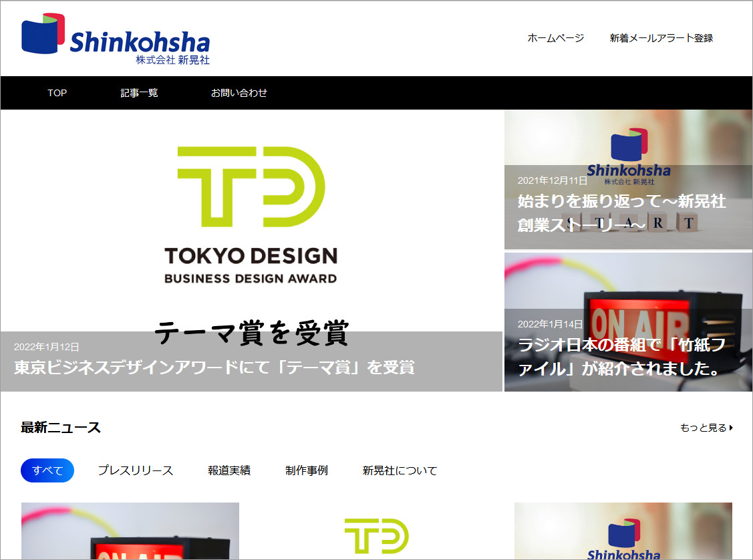Screen dimensions: 753x560
Task: Click the Shinkohsha logo in the header
Action: [116, 39]
